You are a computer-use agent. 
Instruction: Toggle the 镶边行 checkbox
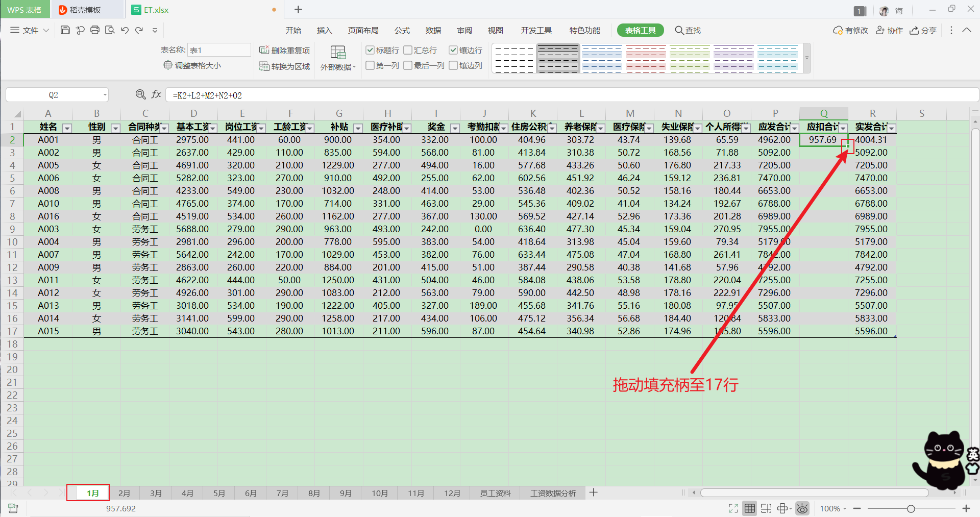[453, 50]
